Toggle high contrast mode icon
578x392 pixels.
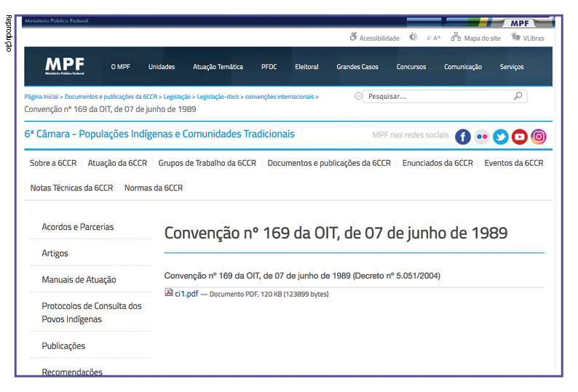tap(413, 38)
